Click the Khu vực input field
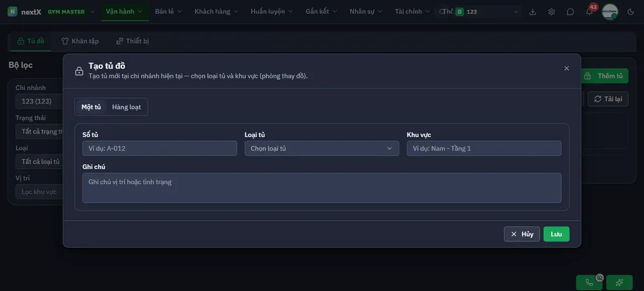 [x=484, y=148]
